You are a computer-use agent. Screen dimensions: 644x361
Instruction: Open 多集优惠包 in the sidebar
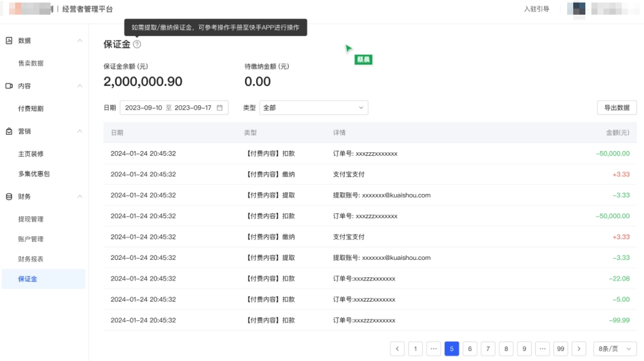click(34, 174)
